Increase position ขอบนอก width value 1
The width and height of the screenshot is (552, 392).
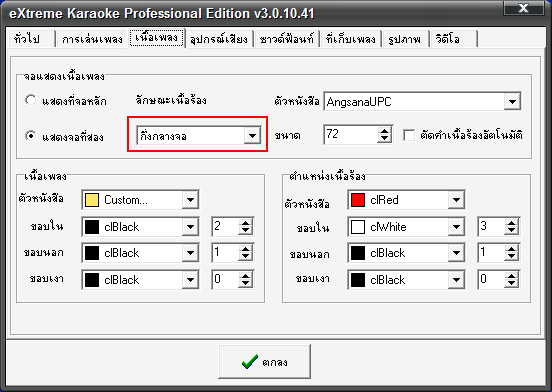click(x=512, y=249)
